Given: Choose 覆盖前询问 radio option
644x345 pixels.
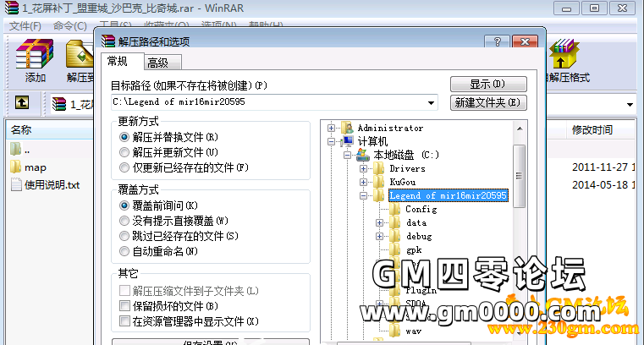Looking at the screenshot, I should (124, 205).
